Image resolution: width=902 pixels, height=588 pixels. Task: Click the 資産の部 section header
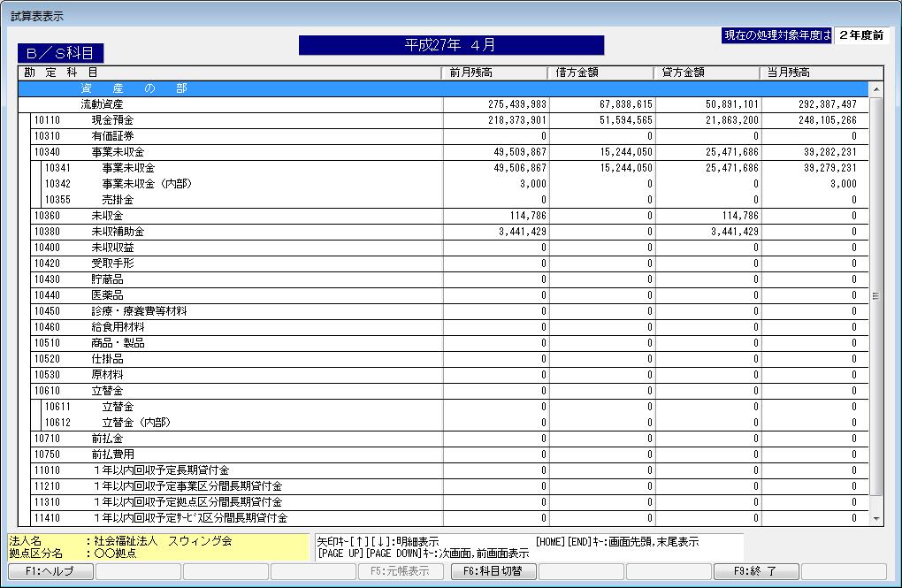point(133,88)
